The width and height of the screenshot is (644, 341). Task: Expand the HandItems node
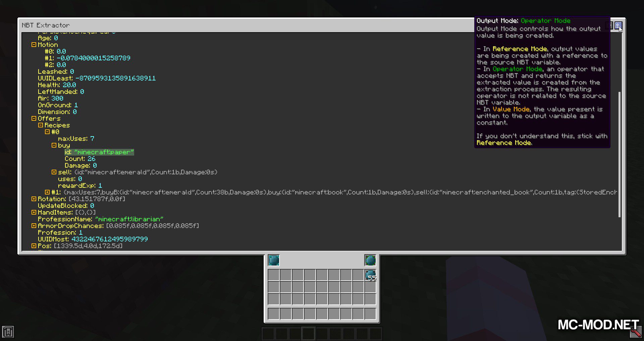coord(34,212)
